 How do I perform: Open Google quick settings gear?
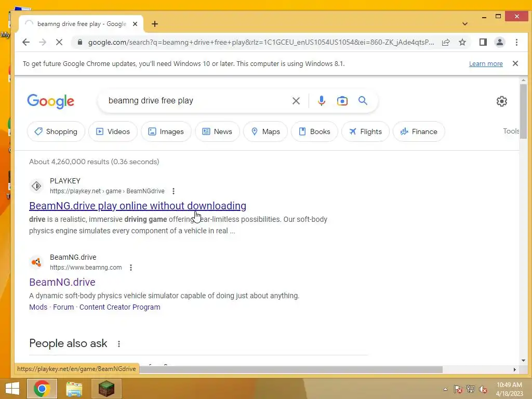pos(501,101)
